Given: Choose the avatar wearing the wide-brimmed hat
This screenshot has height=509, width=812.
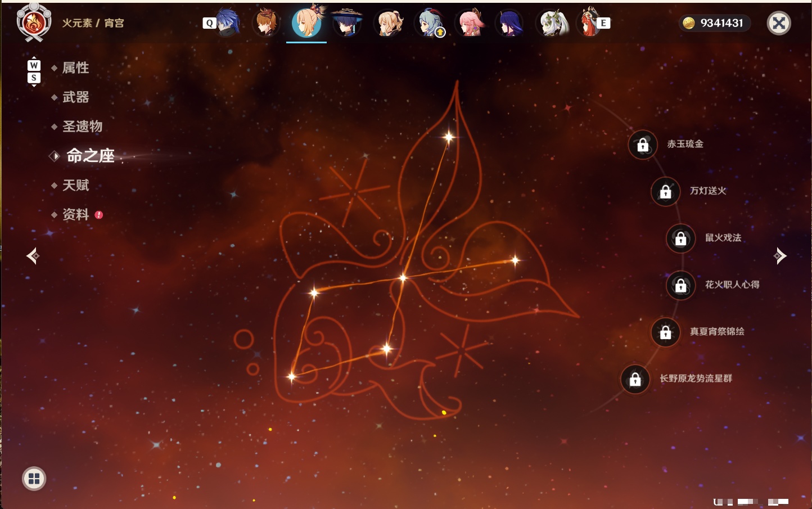Looking at the screenshot, I should tap(347, 22).
